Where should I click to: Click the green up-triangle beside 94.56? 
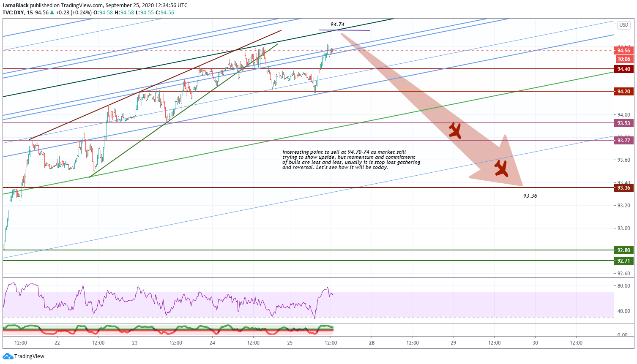coord(52,13)
